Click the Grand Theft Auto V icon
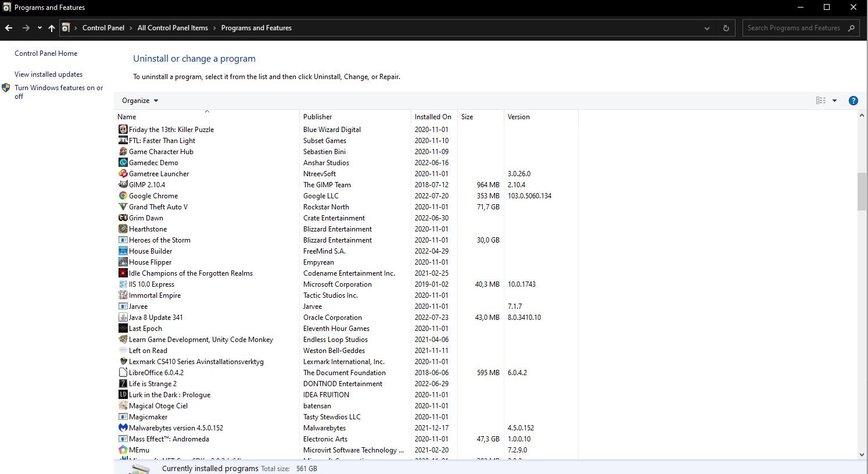The height and width of the screenshot is (474, 868). pyautogui.click(x=123, y=206)
